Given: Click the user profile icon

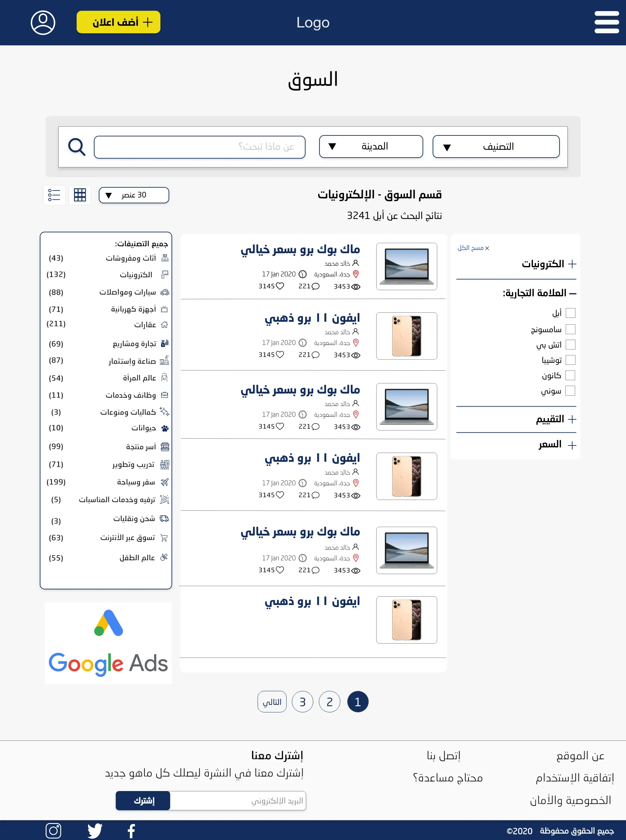Looking at the screenshot, I should point(43,23).
